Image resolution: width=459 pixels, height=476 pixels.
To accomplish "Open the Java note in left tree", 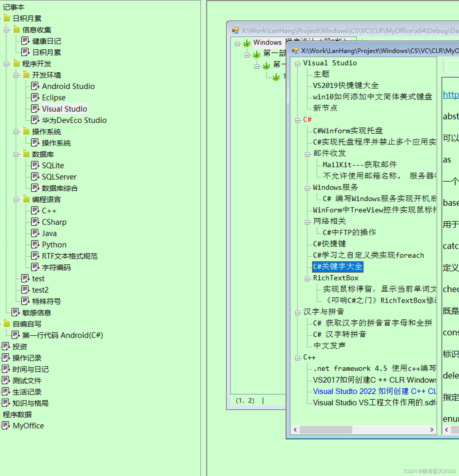I will click(x=49, y=233).
